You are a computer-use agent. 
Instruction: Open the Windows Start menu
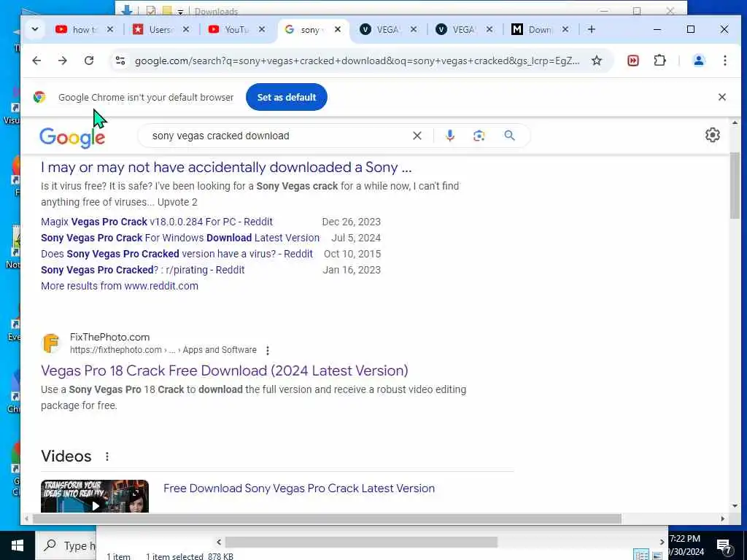click(x=18, y=545)
